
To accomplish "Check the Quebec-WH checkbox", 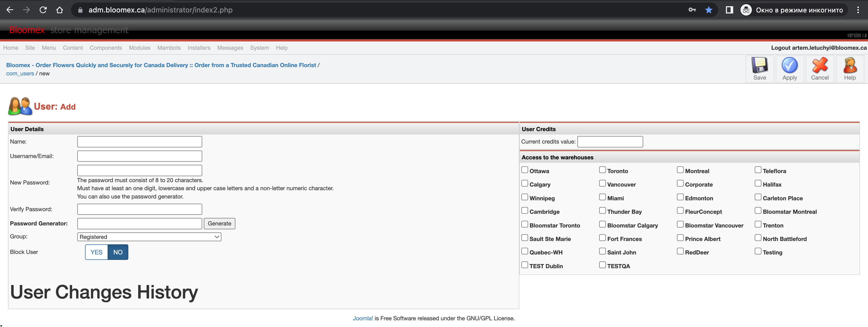I will click(525, 251).
